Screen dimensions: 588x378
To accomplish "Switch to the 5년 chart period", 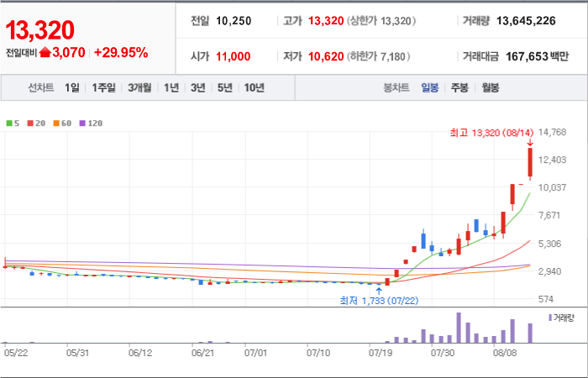I will click(225, 88).
